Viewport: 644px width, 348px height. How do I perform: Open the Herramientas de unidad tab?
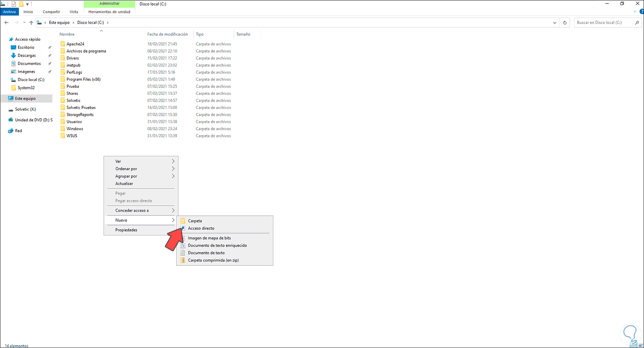tap(109, 12)
